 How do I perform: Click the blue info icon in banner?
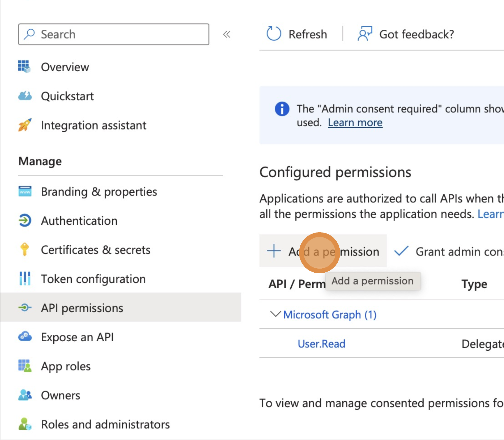[282, 109]
